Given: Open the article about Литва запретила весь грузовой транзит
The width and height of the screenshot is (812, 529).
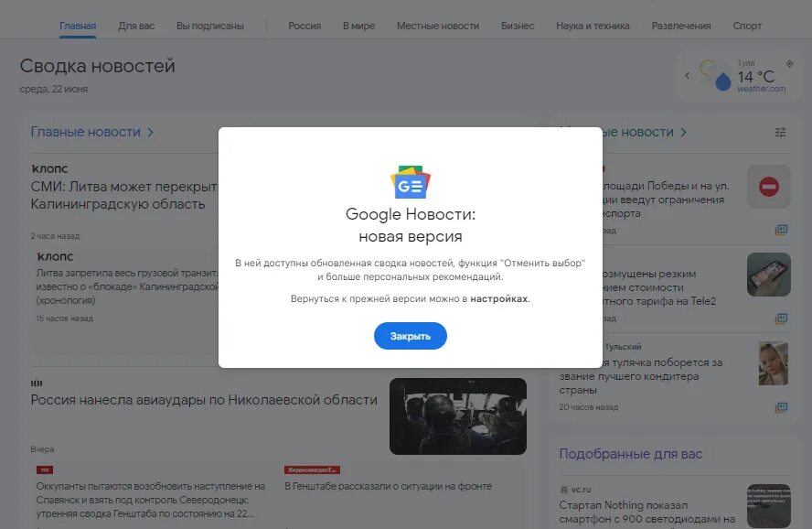Looking at the screenshot, I should click(x=127, y=286).
